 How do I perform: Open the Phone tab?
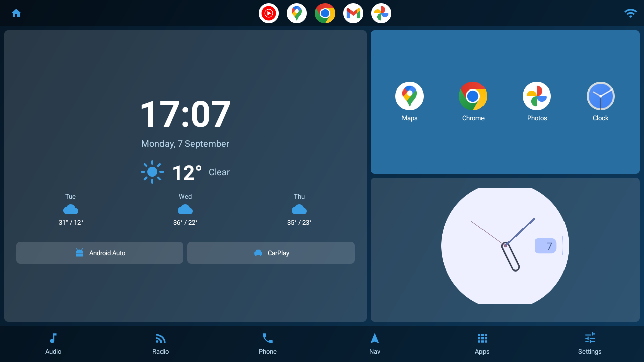click(x=268, y=344)
